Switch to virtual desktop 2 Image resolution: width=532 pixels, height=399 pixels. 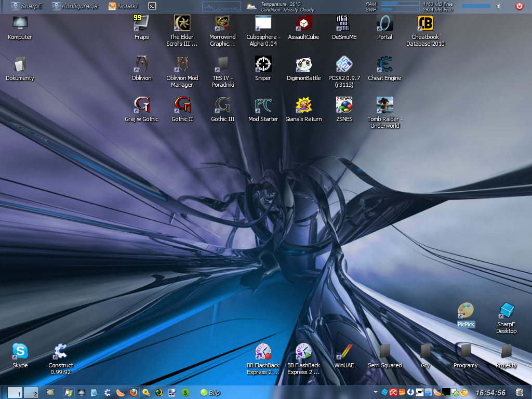pos(32,393)
